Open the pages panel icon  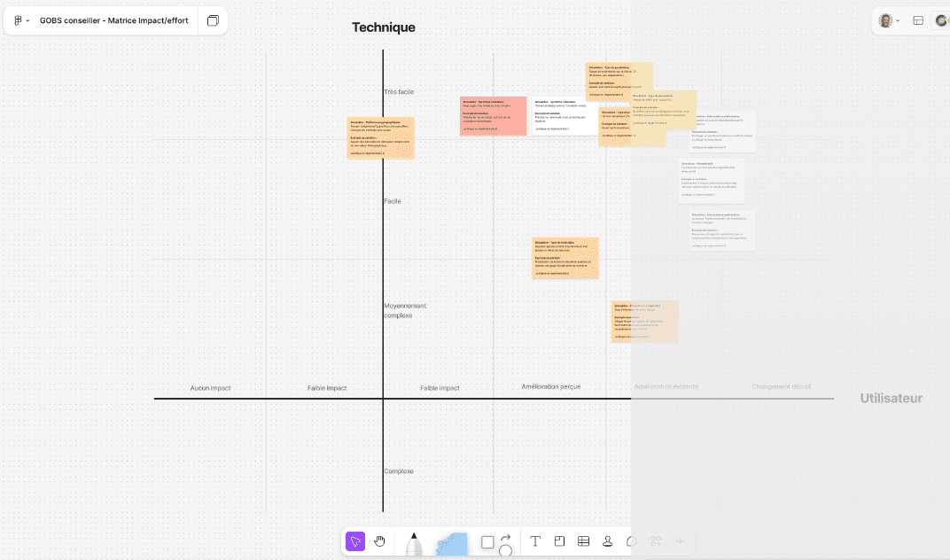pyautogui.click(x=213, y=20)
